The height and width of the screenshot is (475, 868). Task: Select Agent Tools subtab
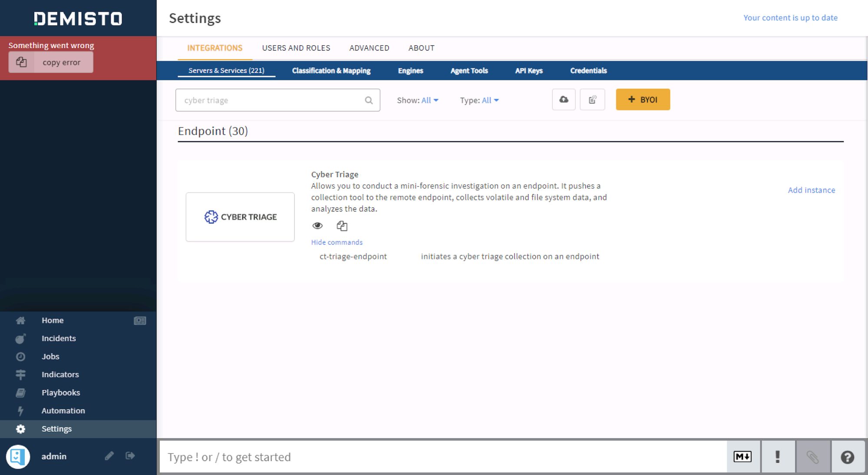[469, 70]
